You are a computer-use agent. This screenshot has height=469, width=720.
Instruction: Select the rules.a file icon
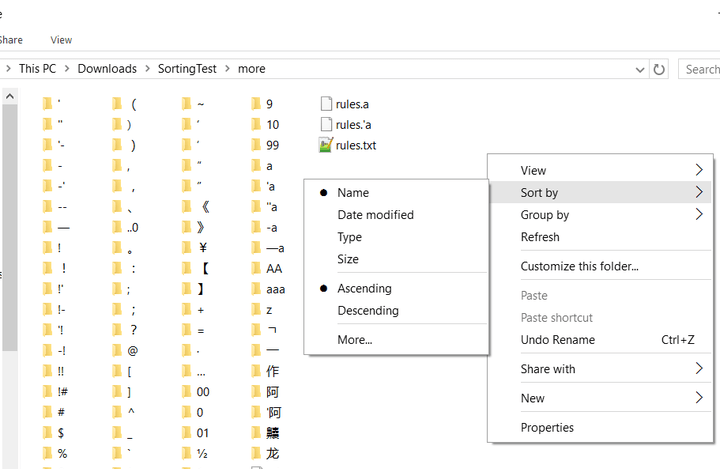[325, 104]
